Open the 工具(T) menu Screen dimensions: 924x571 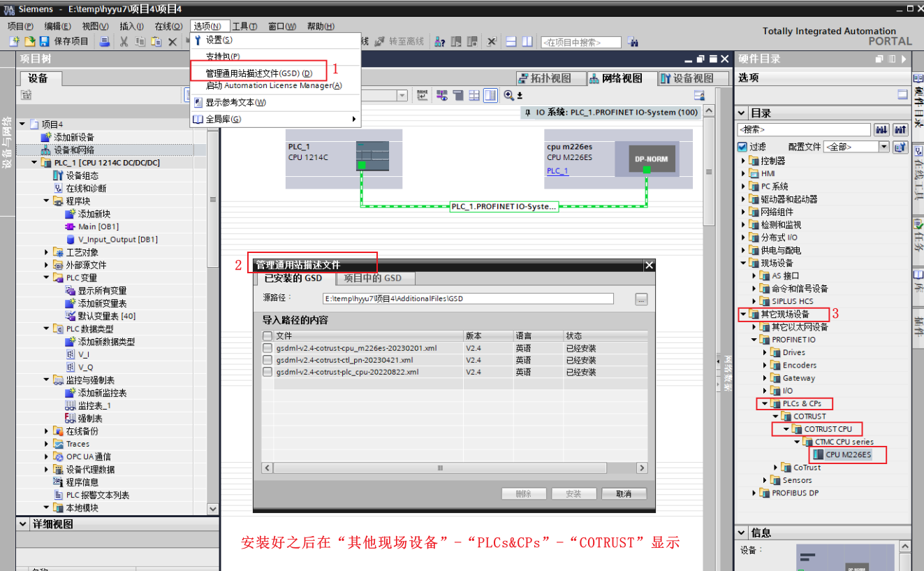[x=244, y=26]
